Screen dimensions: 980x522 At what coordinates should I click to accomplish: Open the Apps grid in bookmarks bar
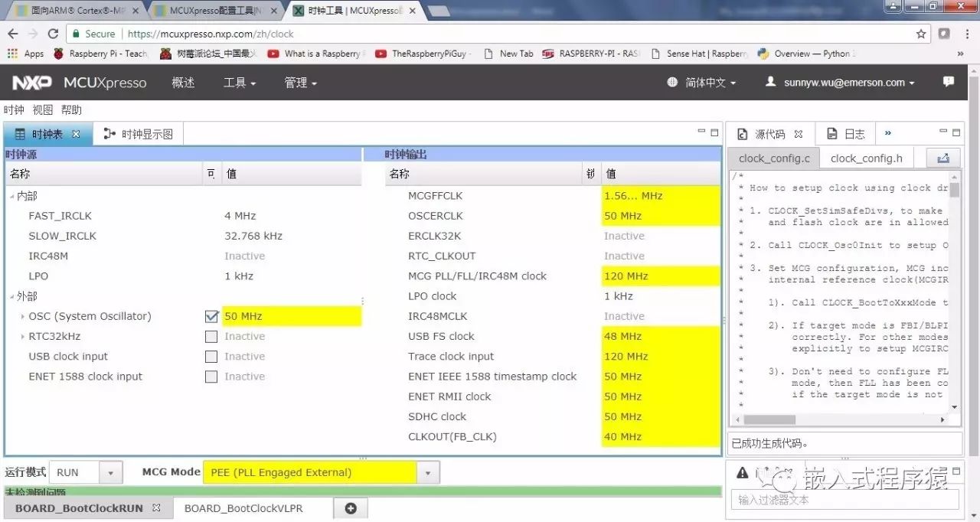26,54
